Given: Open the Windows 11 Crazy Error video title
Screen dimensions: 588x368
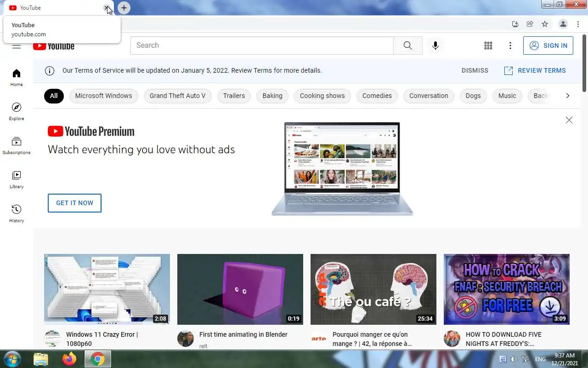Looking at the screenshot, I should [102, 339].
